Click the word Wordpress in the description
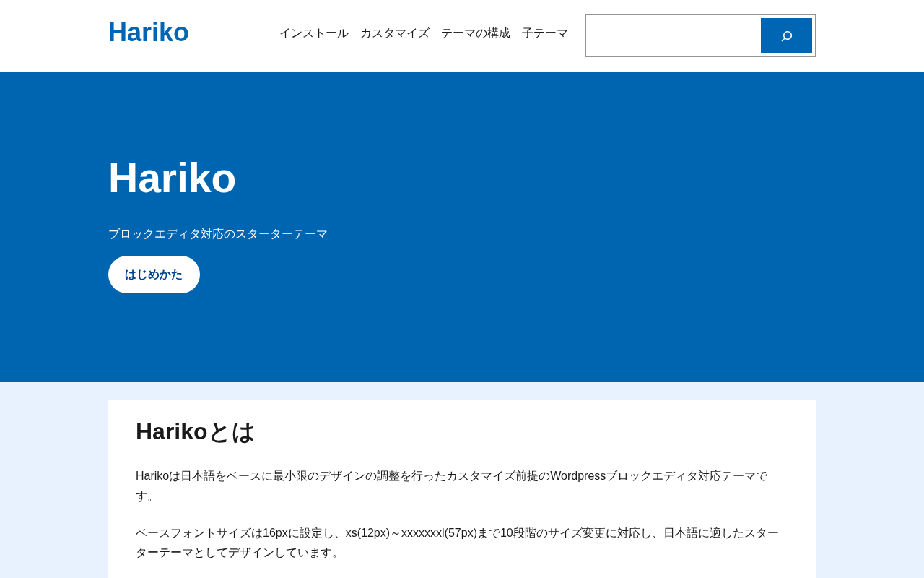Screen dimensions: 924x578 click(x=577, y=476)
